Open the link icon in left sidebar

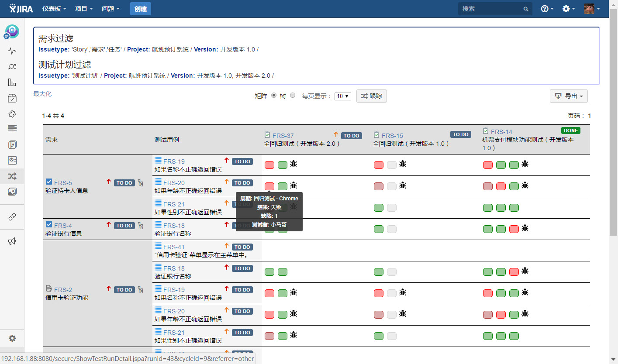12,217
